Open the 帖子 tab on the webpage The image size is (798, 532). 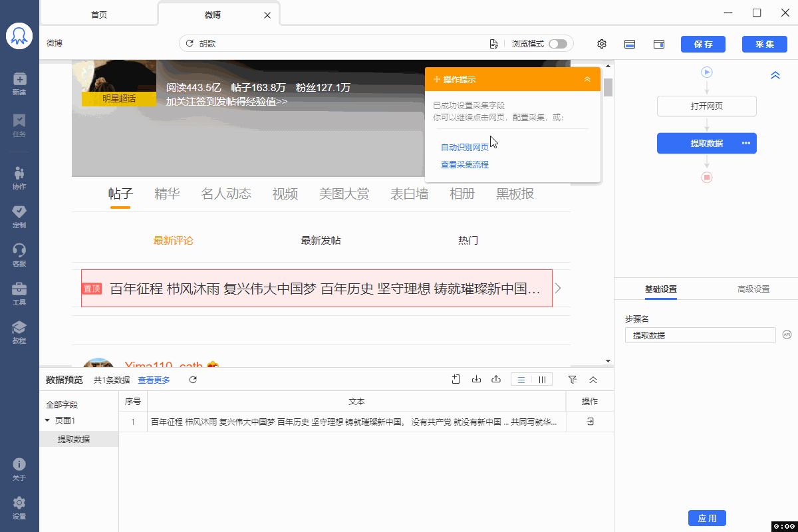pos(121,194)
